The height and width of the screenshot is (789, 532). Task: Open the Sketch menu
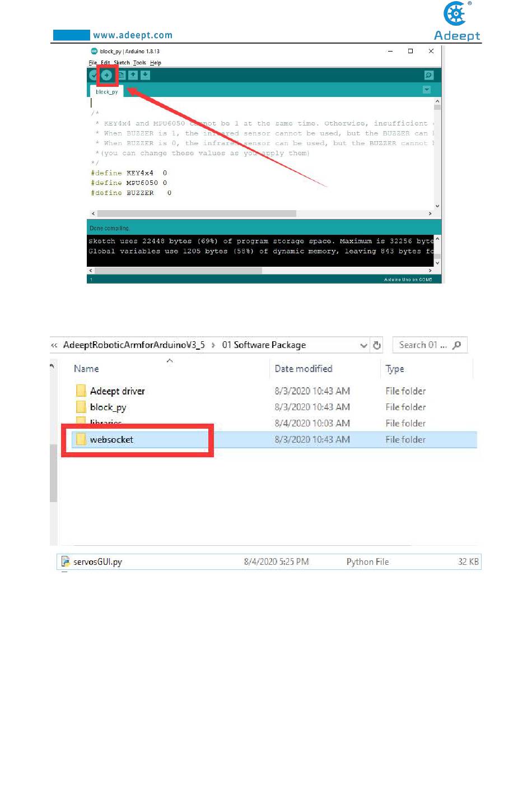tap(122, 63)
